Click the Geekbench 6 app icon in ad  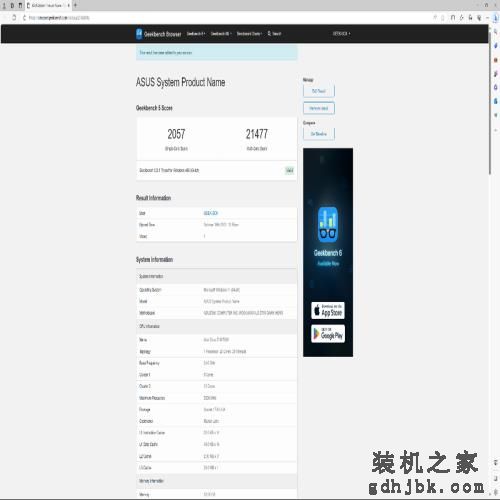click(328, 224)
